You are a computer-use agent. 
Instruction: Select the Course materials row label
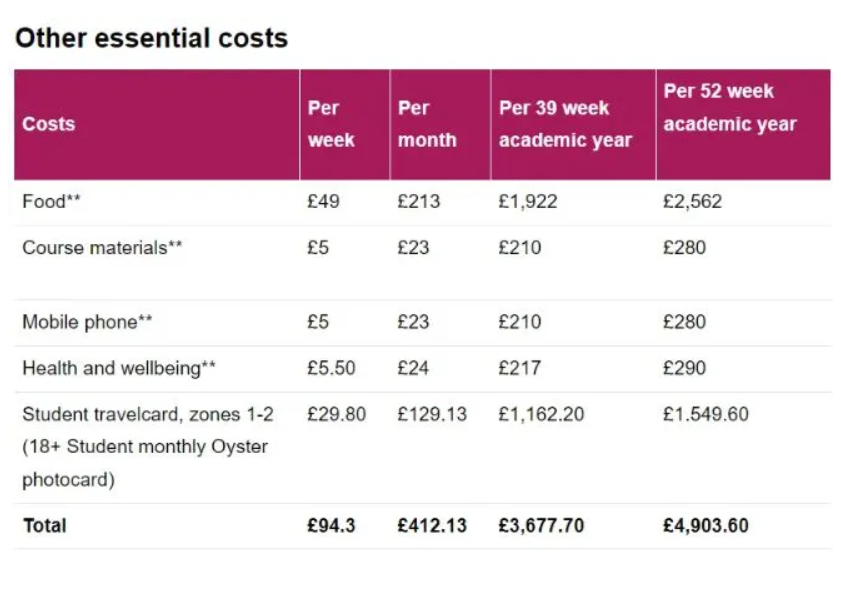pyautogui.click(x=102, y=248)
